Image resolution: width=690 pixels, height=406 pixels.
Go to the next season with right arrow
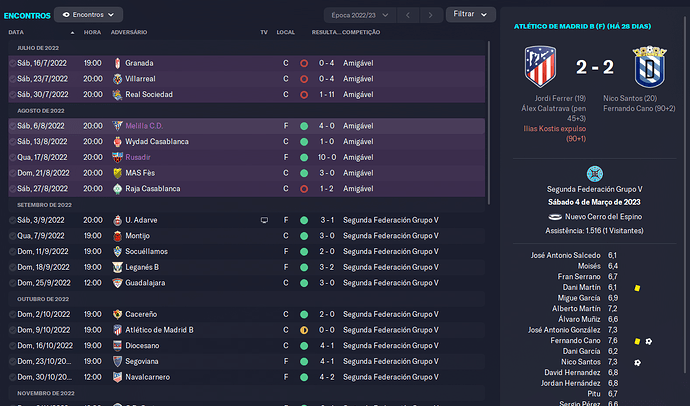point(430,15)
